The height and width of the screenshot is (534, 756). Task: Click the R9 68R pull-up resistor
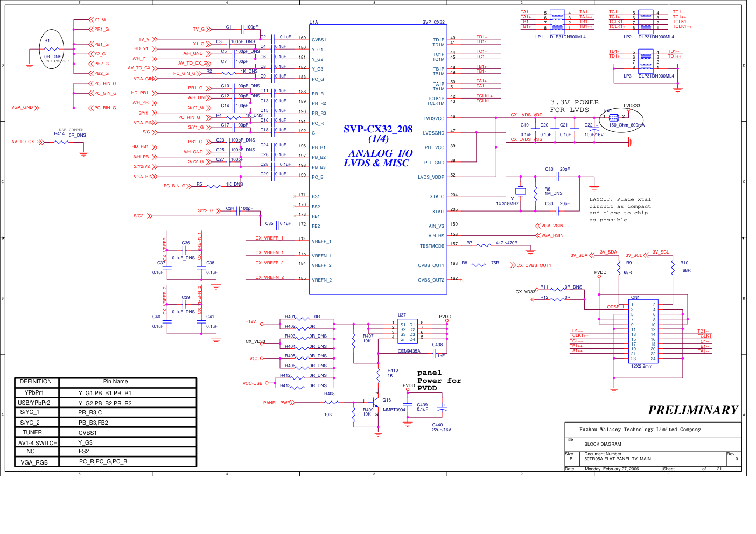[619, 267]
